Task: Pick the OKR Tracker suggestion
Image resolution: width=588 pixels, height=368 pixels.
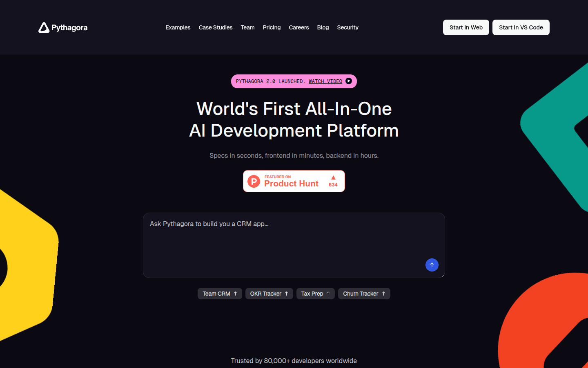Action: pyautogui.click(x=269, y=294)
